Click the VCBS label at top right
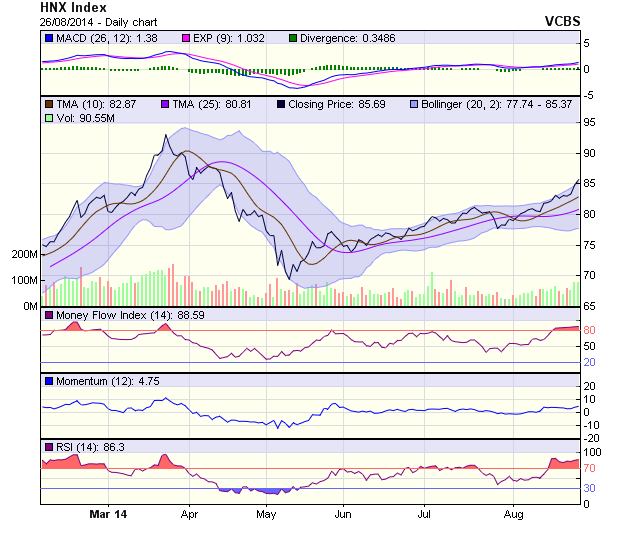620x535 pixels. (562, 20)
